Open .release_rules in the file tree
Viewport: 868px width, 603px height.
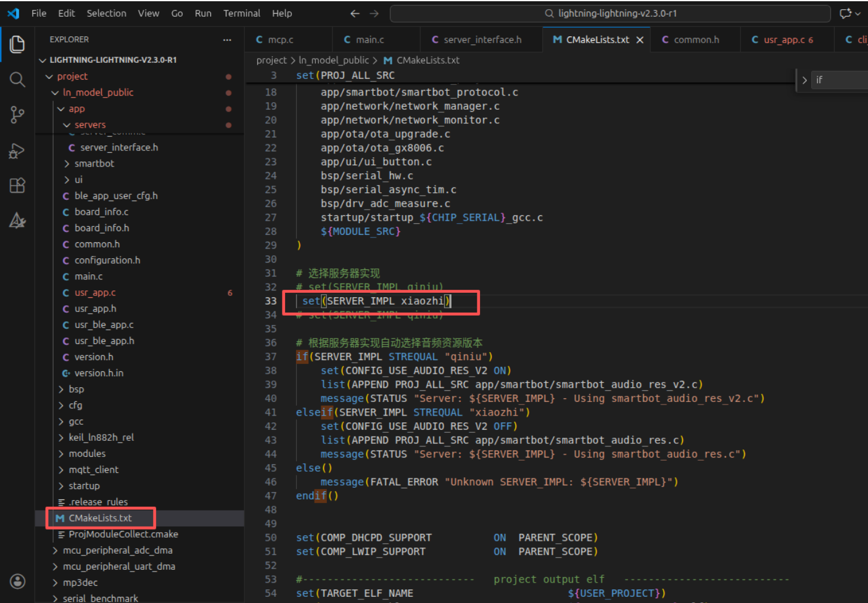(139, 502)
